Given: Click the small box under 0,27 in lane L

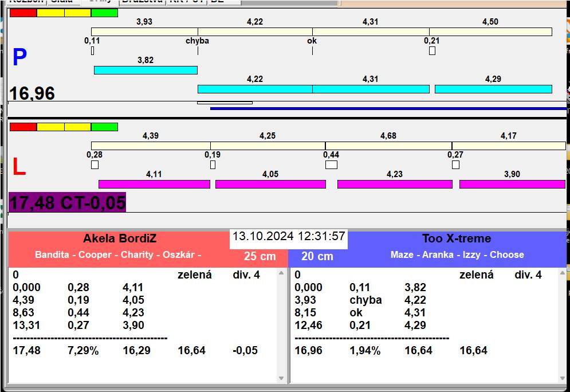Looking at the screenshot, I should click(x=455, y=164).
